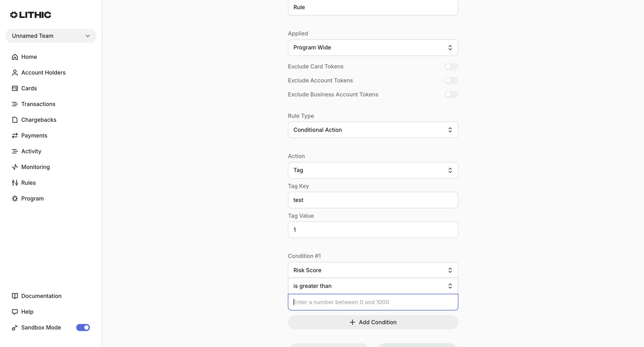Expand the Unnamed Team selector

click(x=51, y=36)
